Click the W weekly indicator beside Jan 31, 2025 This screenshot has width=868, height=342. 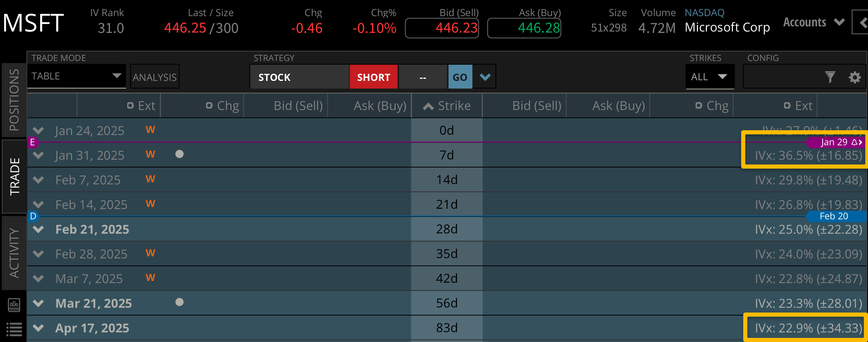[x=150, y=154]
